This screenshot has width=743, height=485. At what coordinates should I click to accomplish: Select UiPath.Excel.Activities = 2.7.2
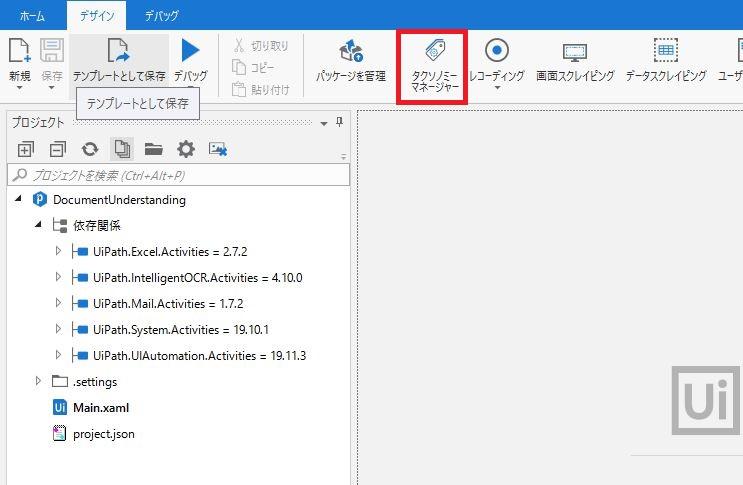click(x=170, y=251)
